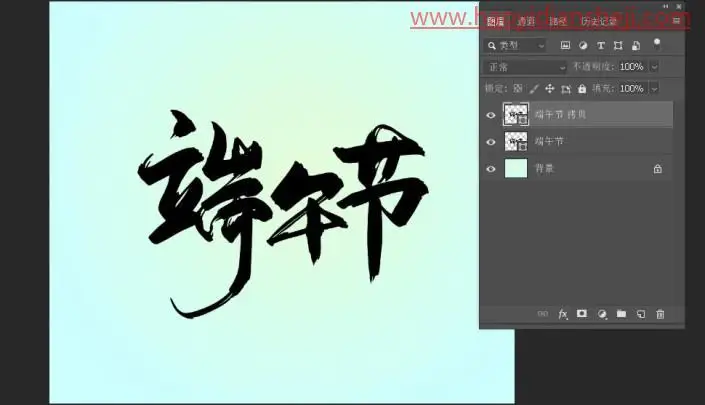Delete layer trash icon
Image resolution: width=705 pixels, height=405 pixels.
click(x=660, y=314)
